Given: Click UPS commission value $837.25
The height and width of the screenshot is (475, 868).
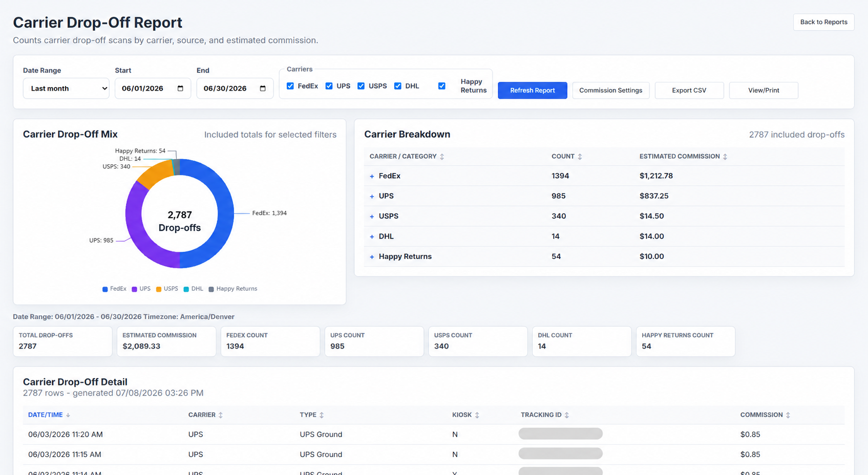Looking at the screenshot, I should [654, 196].
